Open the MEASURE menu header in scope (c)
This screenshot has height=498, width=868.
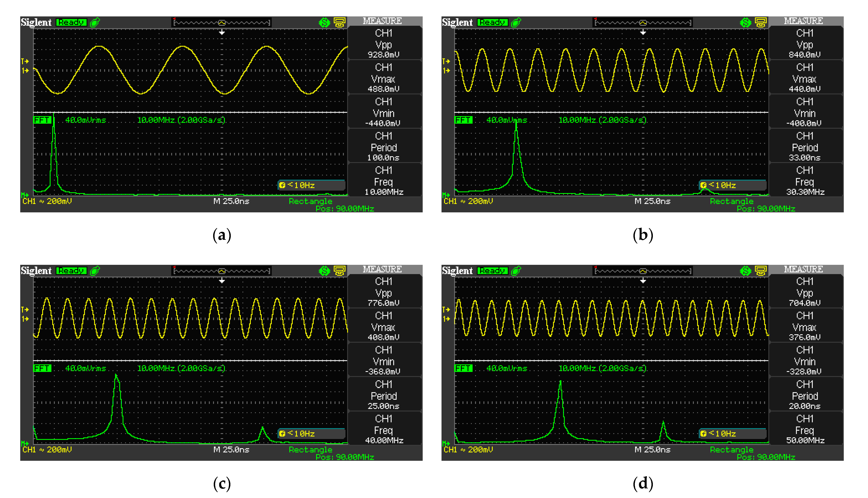[x=382, y=269]
